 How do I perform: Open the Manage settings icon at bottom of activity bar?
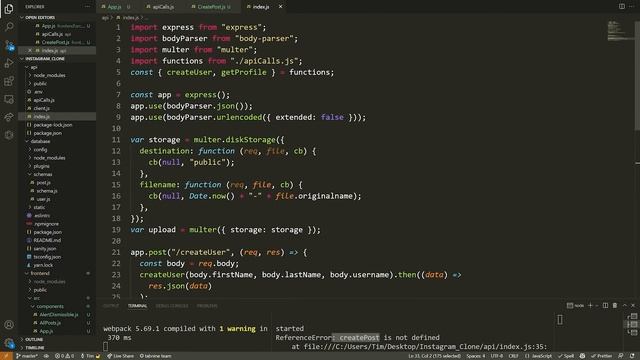9,343
